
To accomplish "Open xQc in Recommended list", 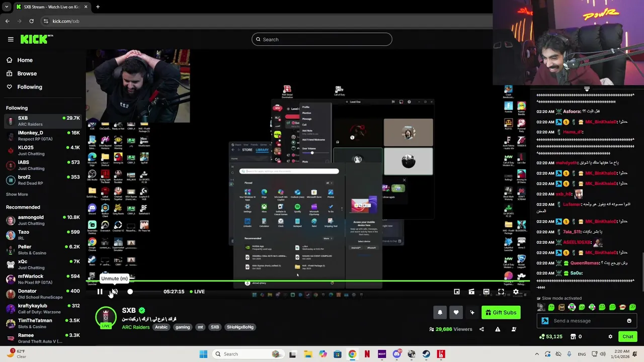I will (x=43, y=264).
